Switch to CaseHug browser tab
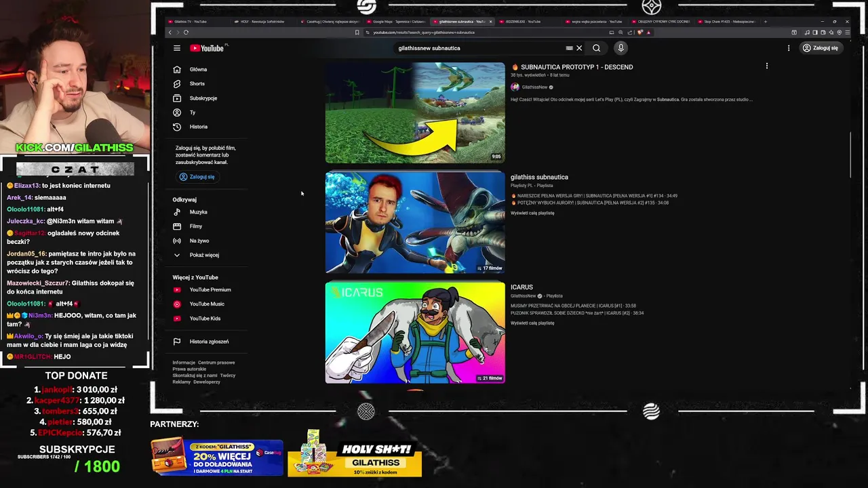 click(328, 22)
